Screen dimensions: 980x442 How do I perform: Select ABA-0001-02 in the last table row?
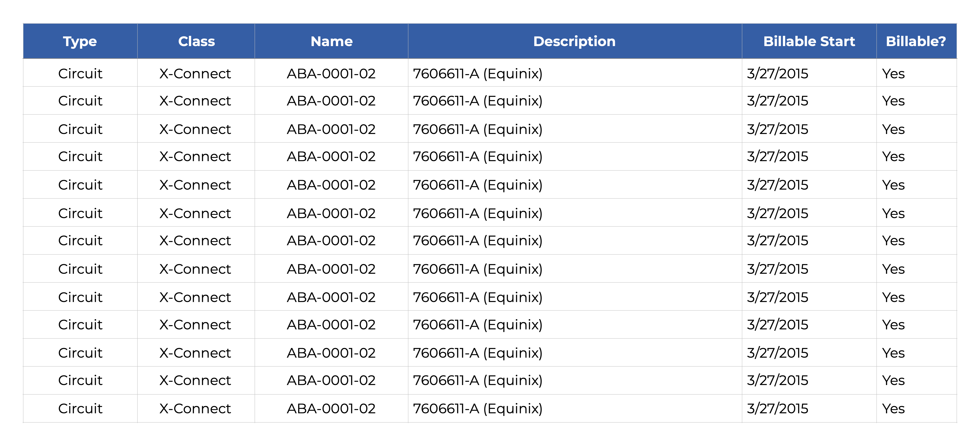coord(331,409)
